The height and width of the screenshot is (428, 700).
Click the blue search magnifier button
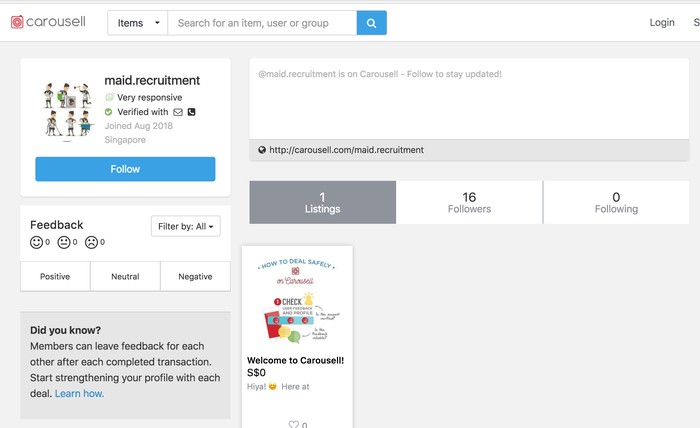coord(371,23)
